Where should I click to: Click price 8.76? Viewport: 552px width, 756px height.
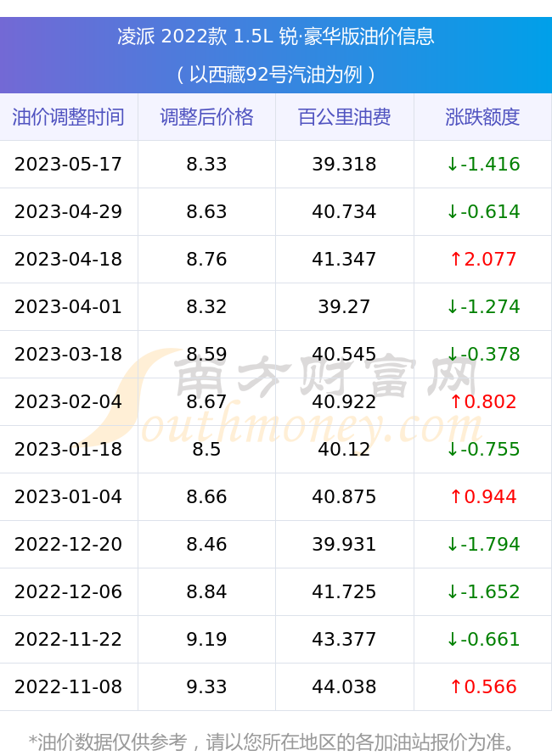tap(206, 260)
